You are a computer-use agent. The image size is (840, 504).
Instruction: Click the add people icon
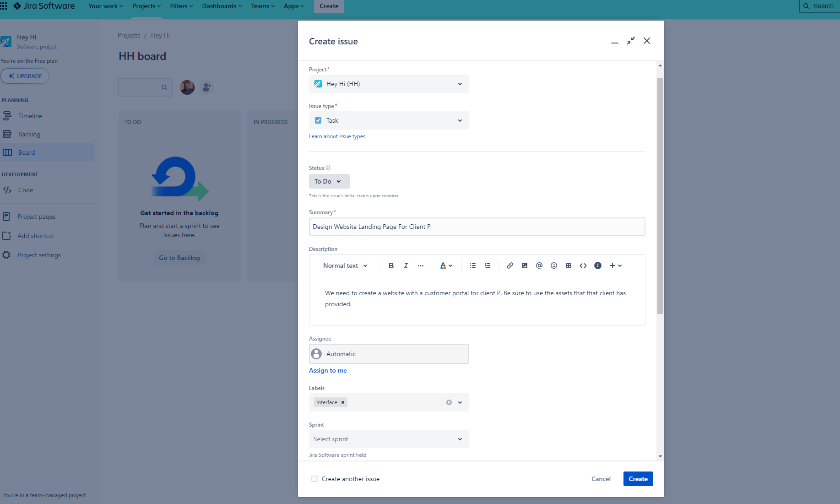point(207,87)
